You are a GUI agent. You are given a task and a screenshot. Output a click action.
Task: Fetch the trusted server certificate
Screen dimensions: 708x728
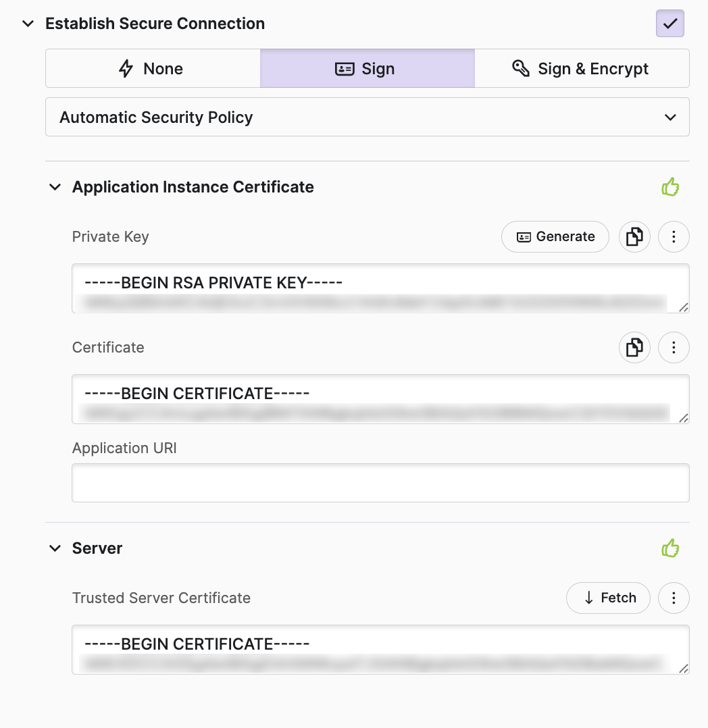coord(608,598)
